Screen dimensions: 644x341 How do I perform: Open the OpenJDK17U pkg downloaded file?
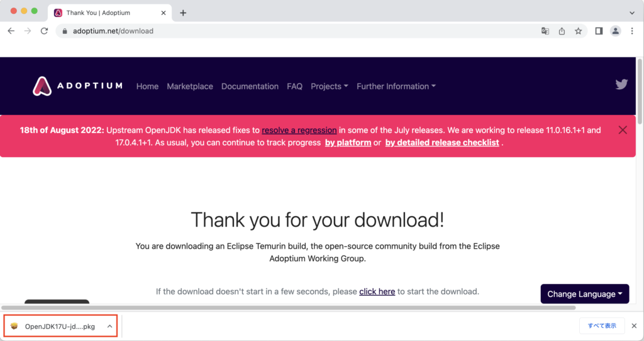[60, 327]
